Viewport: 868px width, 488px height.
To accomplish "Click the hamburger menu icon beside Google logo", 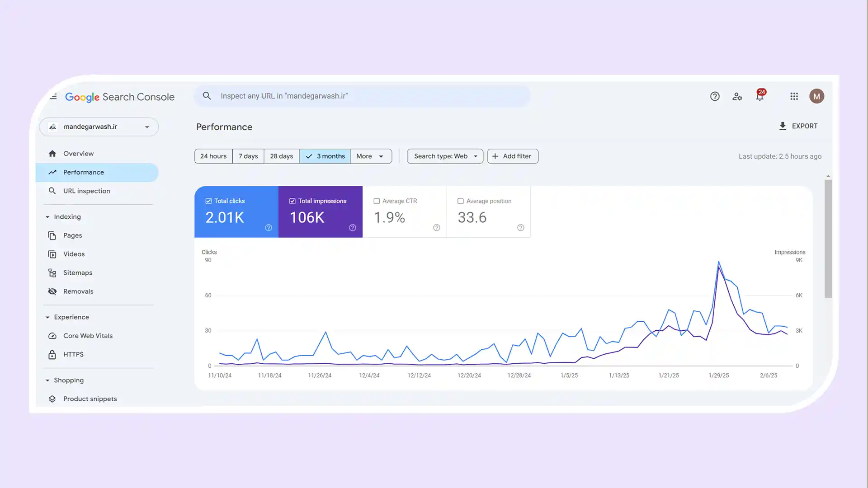I will coord(53,96).
